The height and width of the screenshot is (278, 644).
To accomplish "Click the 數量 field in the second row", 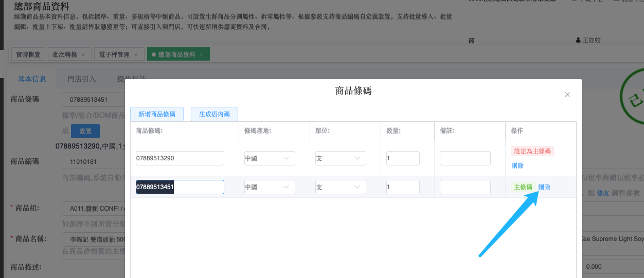I will pos(403,187).
